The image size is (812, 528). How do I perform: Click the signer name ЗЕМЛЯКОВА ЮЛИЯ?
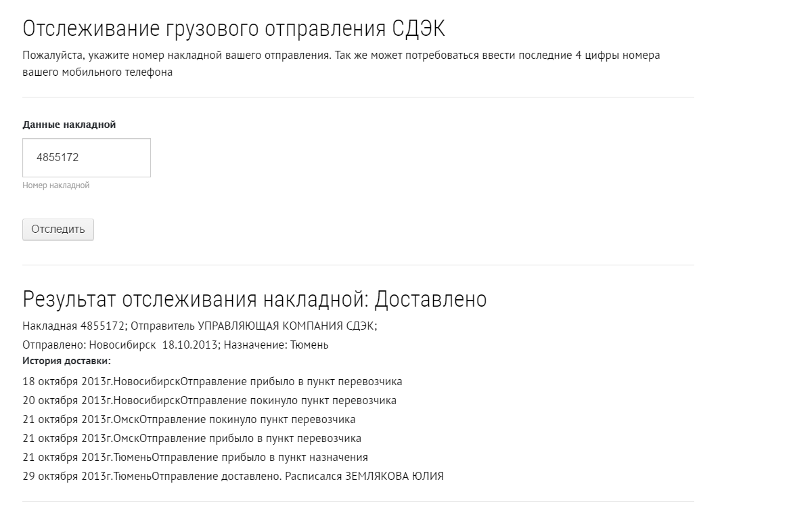tap(394, 476)
